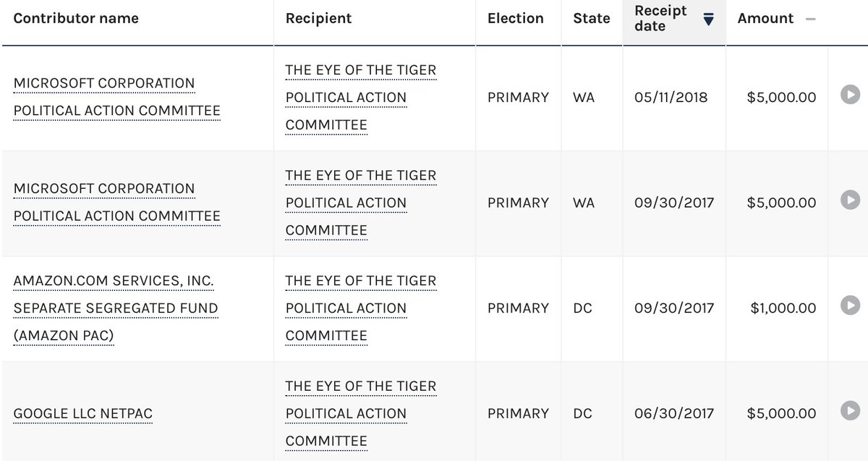The width and height of the screenshot is (868, 461).
Task: Open the details arrow for the Google NETPAC row
Action: click(850, 410)
